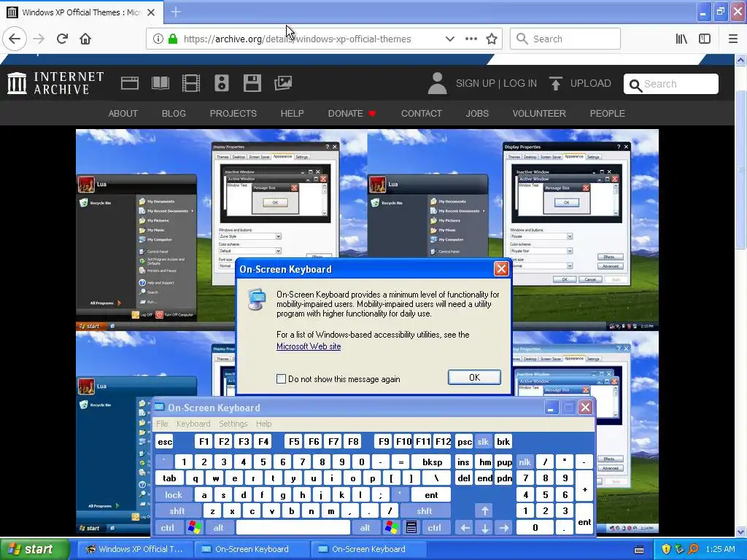The image size is (747, 560).
Task: Open the Internet Archive Audio speaker icon
Action: coord(222,83)
